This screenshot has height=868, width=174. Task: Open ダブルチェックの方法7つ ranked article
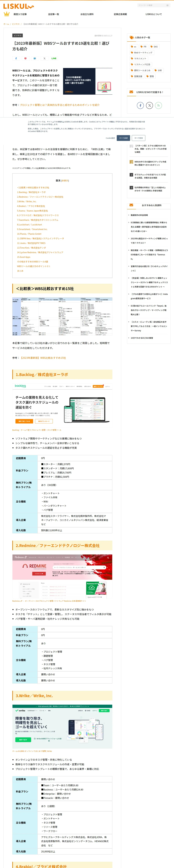coord(150,176)
